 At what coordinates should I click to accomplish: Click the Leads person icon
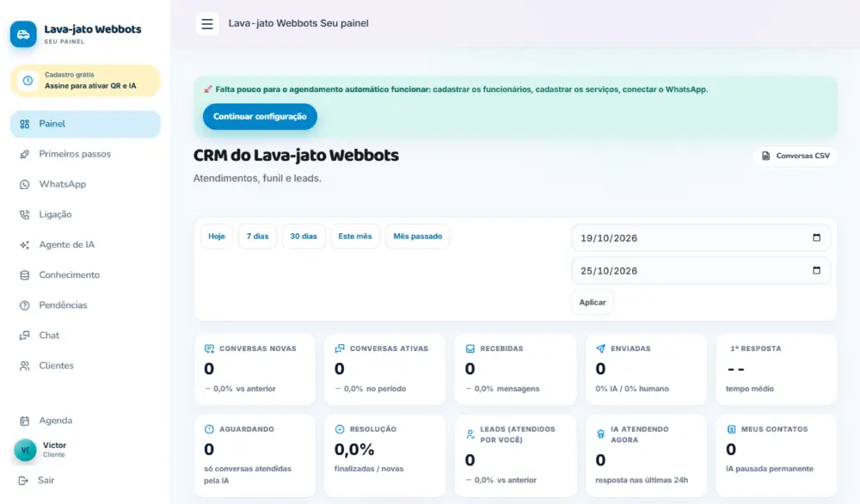tap(470, 434)
